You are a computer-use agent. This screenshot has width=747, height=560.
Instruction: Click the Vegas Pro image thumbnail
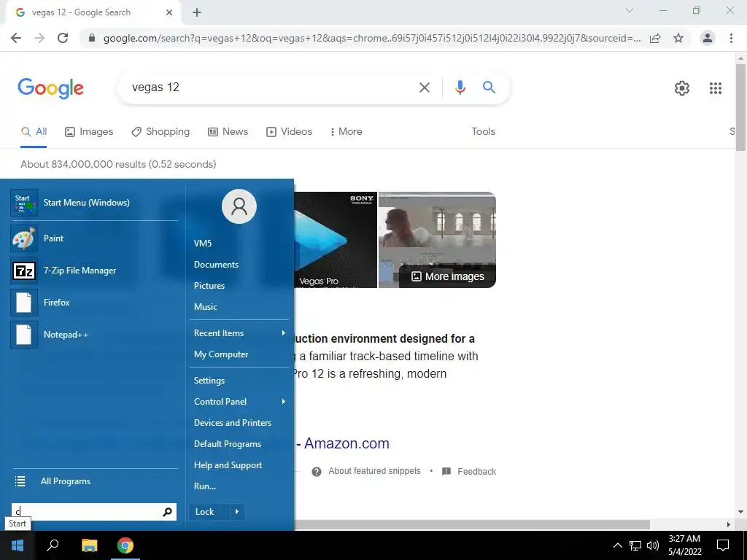point(336,240)
